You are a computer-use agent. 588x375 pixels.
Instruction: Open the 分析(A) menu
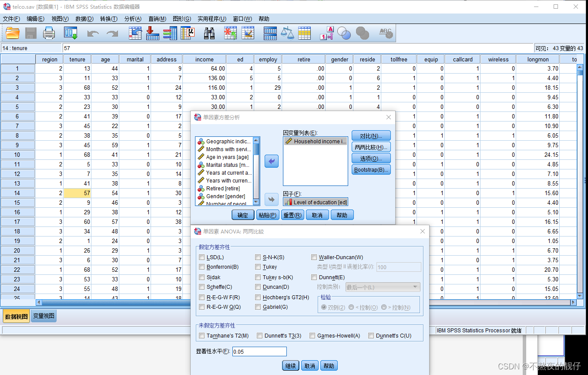[x=133, y=19]
